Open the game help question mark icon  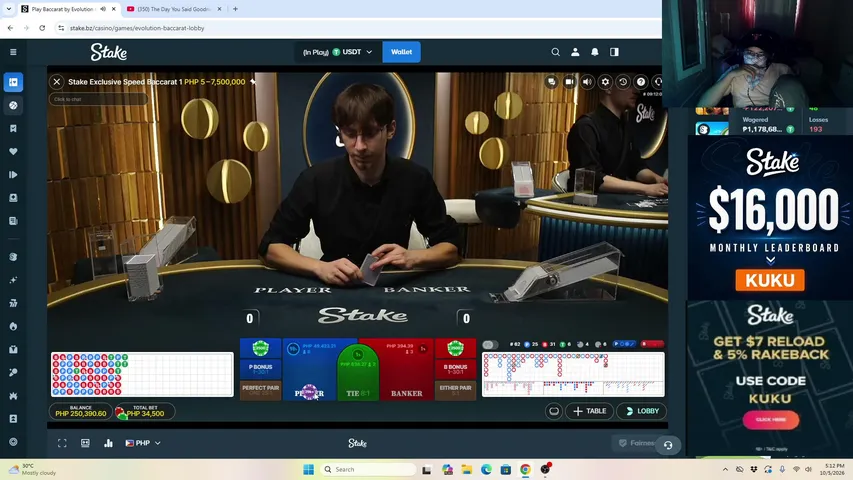(641, 82)
